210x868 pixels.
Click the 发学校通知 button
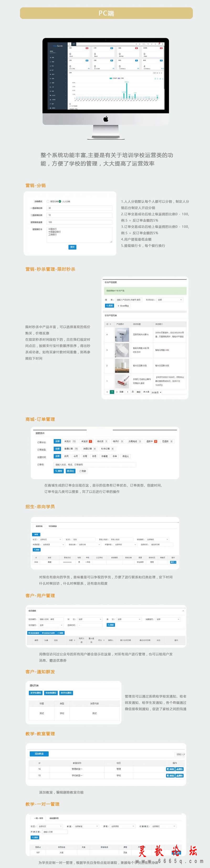coord(35,693)
